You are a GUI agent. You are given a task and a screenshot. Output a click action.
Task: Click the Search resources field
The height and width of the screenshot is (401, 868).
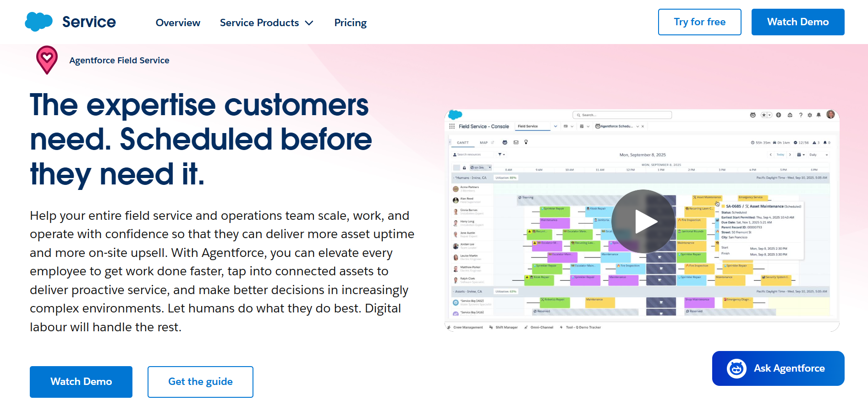pos(472,155)
